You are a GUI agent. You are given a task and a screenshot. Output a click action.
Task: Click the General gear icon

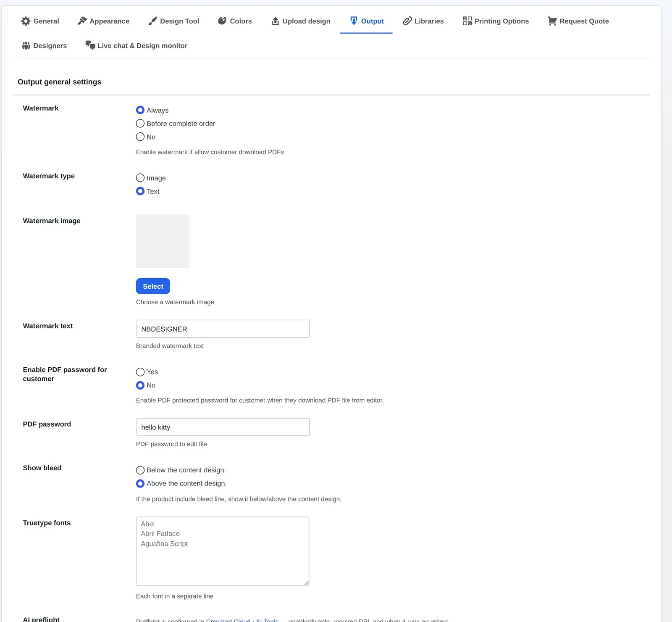click(x=26, y=21)
